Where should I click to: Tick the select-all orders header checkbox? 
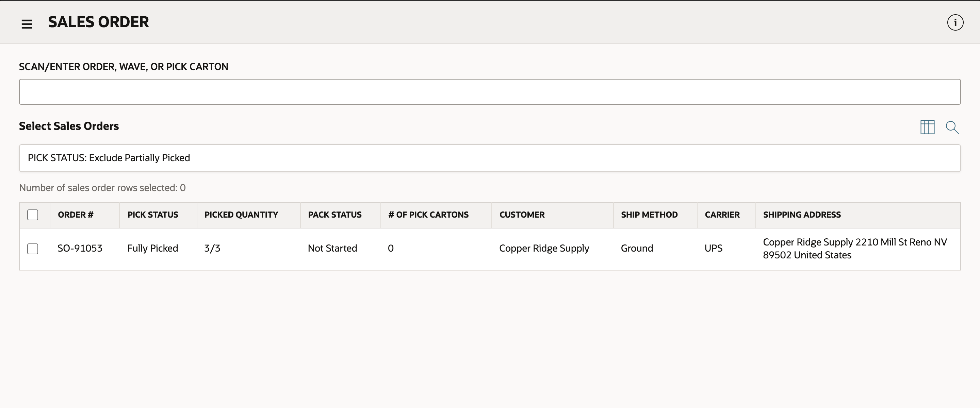(x=33, y=215)
